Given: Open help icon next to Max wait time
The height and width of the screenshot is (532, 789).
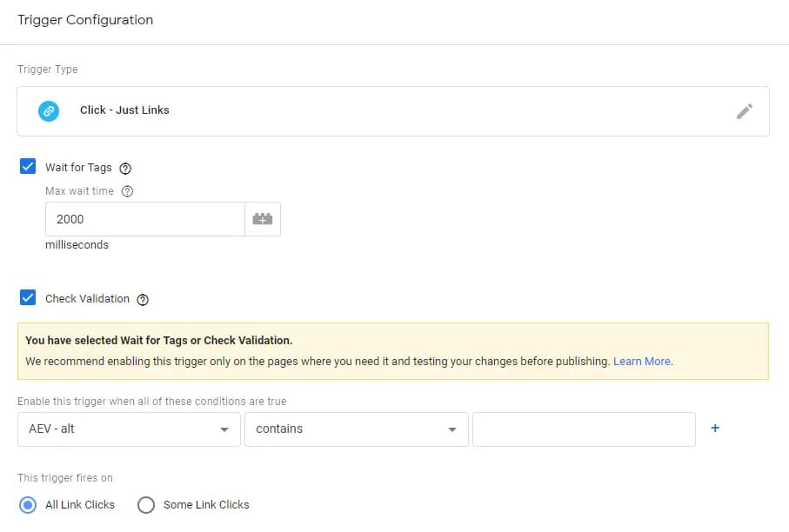Looking at the screenshot, I should (128, 191).
